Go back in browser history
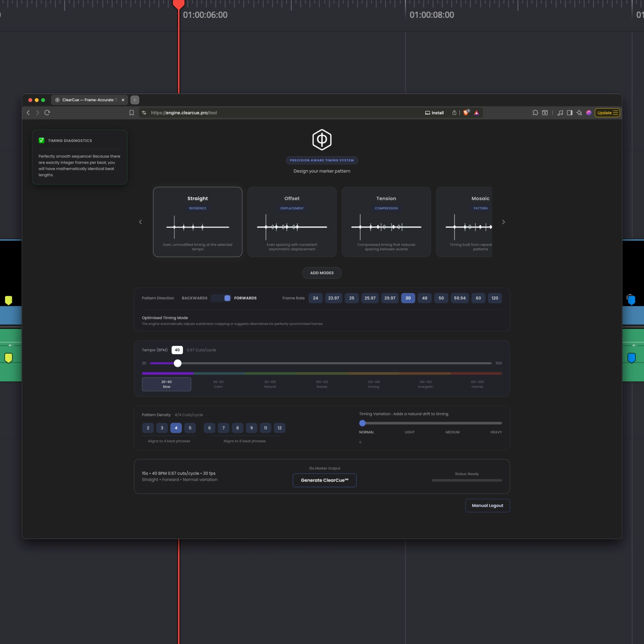The height and width of the screenshot is (644, 644). tap(28, 113)
